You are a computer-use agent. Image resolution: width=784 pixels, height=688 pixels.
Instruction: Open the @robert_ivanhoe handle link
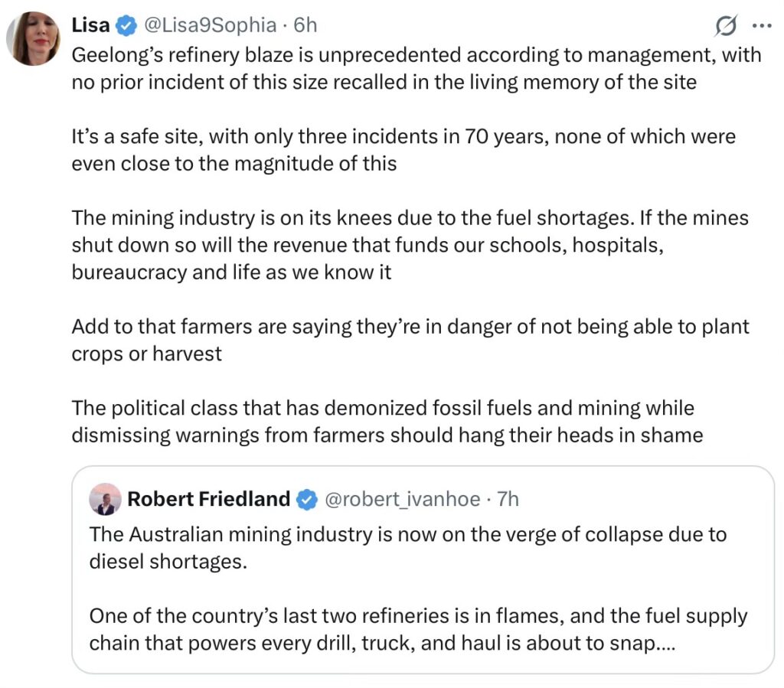pos(403,500)
